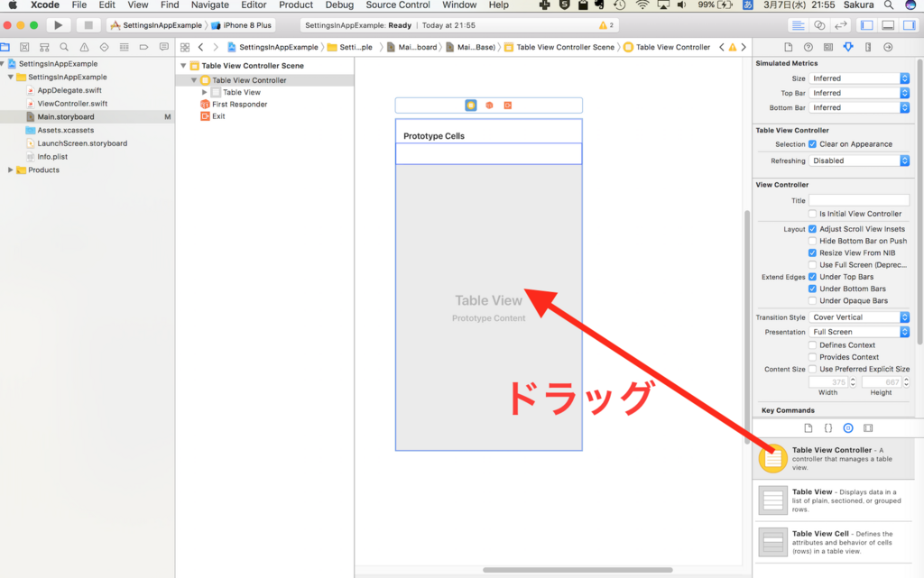Select the SettingsInAppExample scheme
The width and height of the screenshot is (924, 578).
click(156, 25)
